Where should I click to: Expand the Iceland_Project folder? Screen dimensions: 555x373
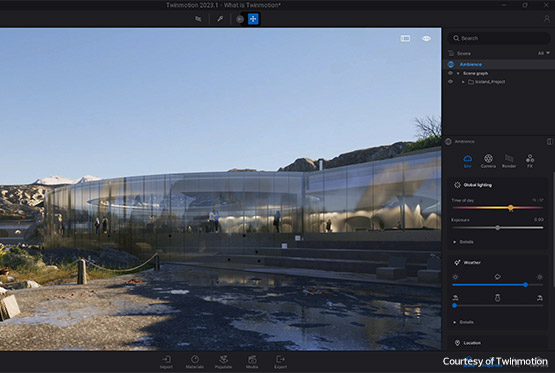463,82
